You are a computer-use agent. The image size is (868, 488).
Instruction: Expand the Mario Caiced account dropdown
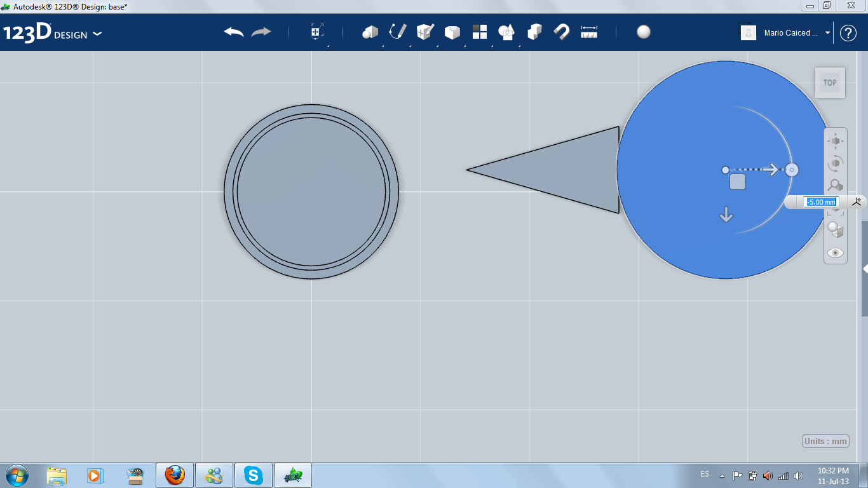click(828, 32)
